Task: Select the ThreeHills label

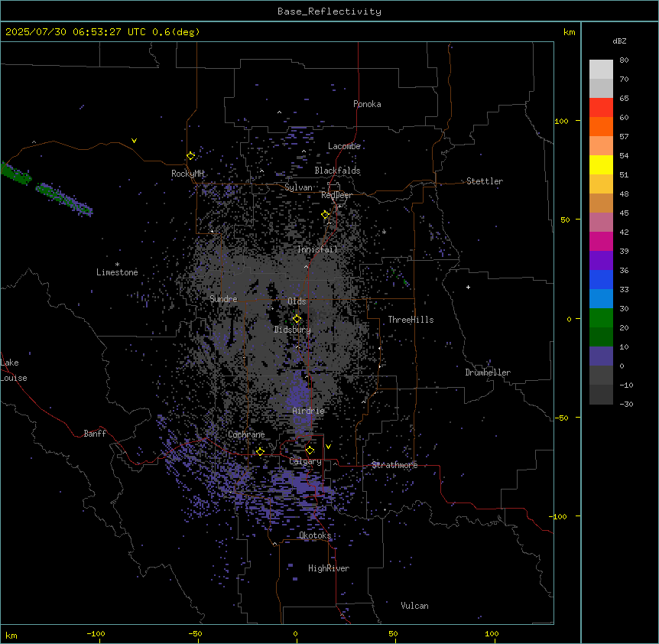Action: (x=411, y=320)
